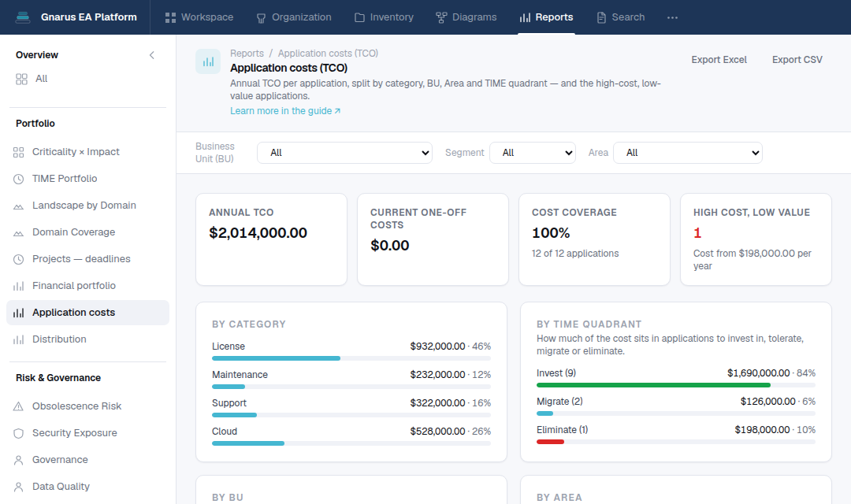Click the Landscape by Domain icon
The width and height of the screenshot is (851, 504).
18,206
